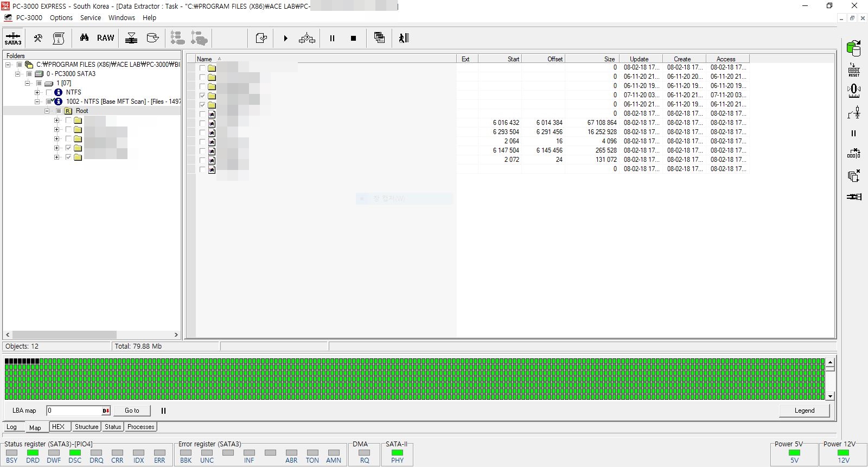Click the zero positioning ruler icon
Screen dimensions: 868x467
click(x=854, y=91)
